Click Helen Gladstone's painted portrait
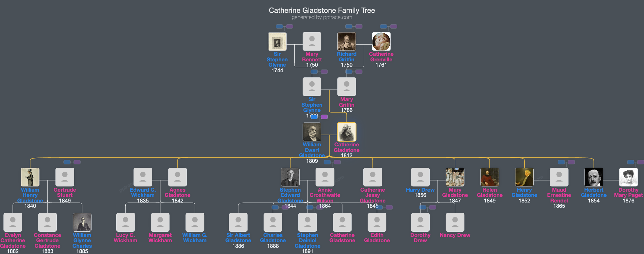644x254 pixels. pos(490,177)
